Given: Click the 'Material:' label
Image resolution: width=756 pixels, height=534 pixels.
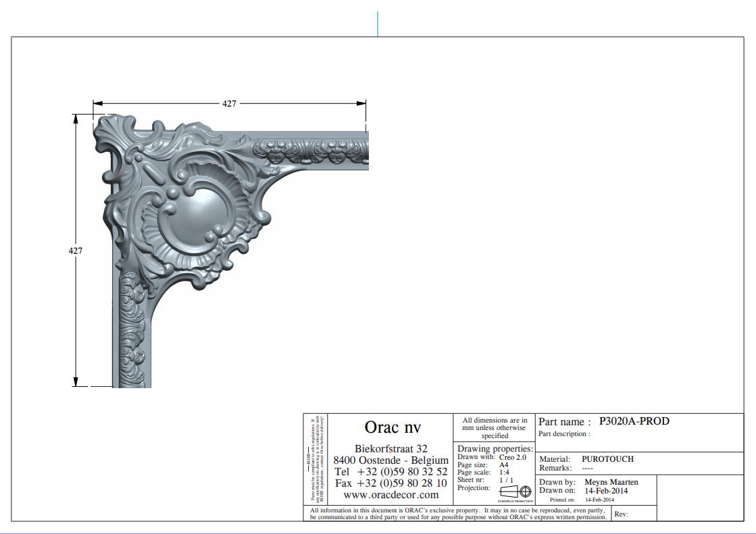Looking at the screenshot, I should 555,459.
